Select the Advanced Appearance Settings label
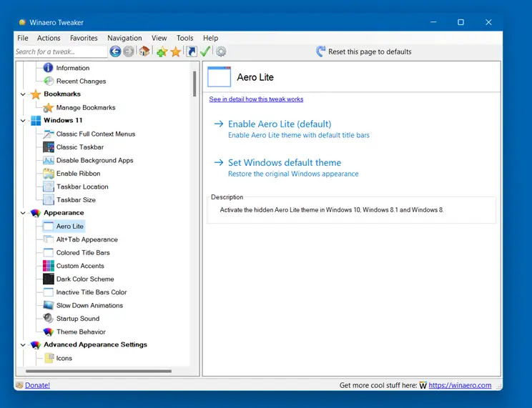Screen dimensions: 532x408 click(x=95, y=344)
